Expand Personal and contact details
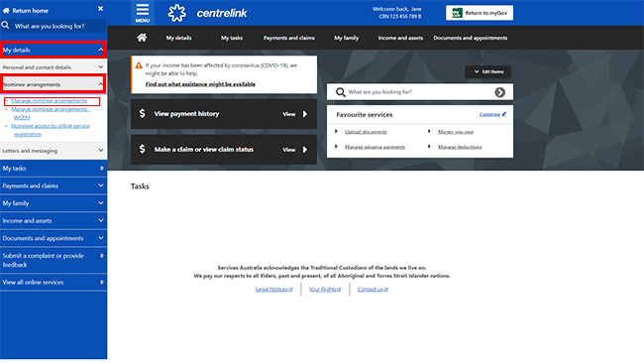 coord(54,67)
